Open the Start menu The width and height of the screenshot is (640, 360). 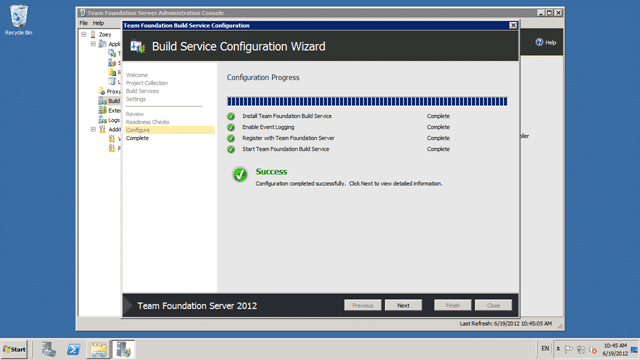(x=14, y=349)
